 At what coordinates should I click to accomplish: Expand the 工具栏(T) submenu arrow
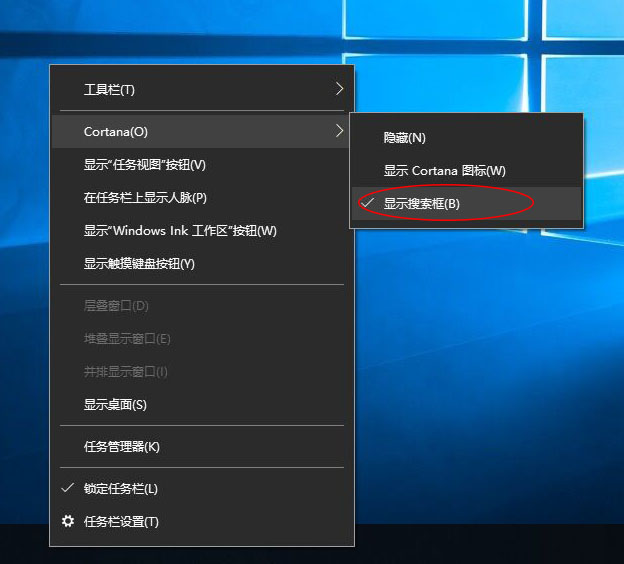click(x=339, y=89)
